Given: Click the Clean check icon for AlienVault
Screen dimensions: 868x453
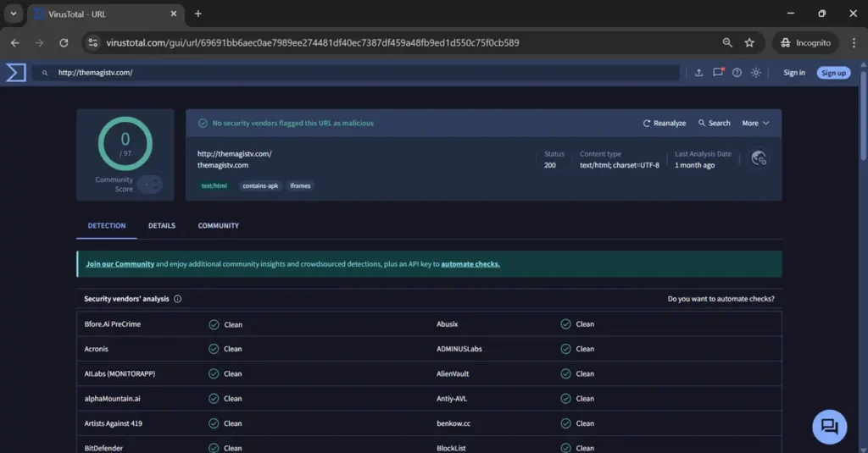Looking at the screenshot, I should pos(565,374).
